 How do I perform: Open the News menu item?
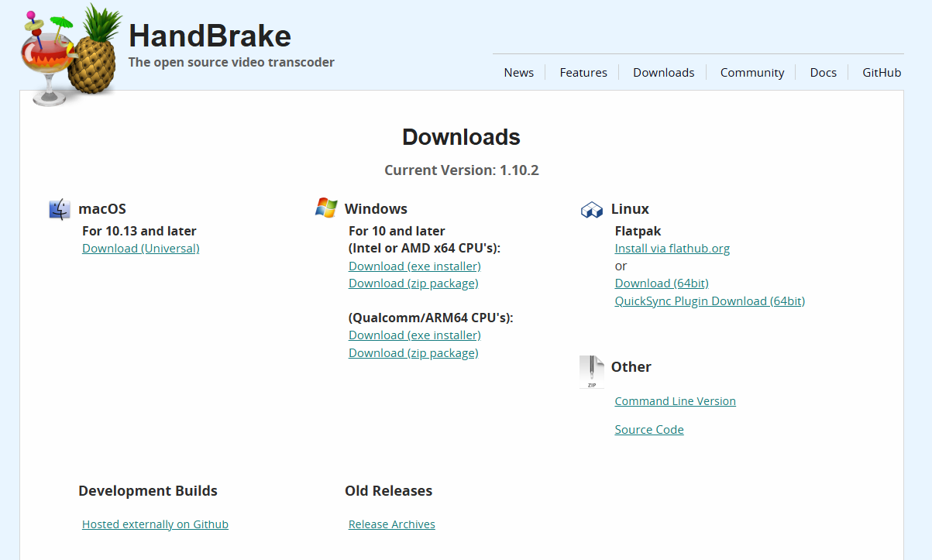click(x=518, y=73)
